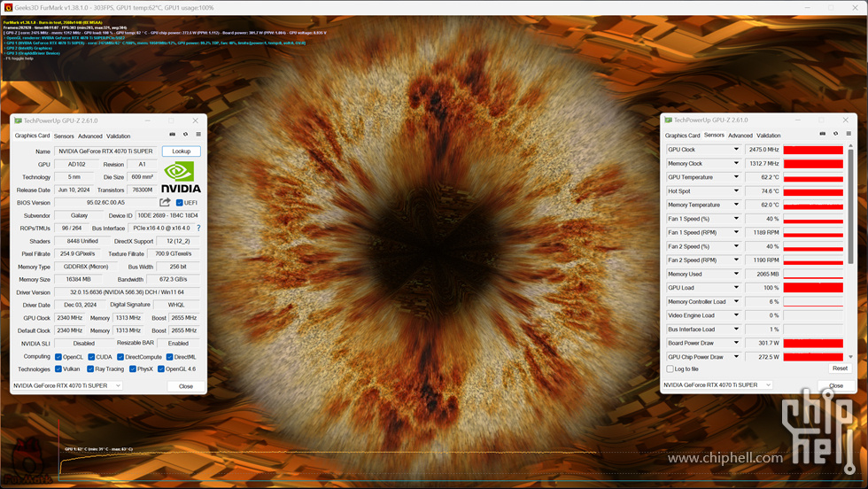This screenshot has height=489, width=868.
Task: Click the screenshot camera icon in left GPU-Z window
Action: pyautogui.click(x=172, y=135)
